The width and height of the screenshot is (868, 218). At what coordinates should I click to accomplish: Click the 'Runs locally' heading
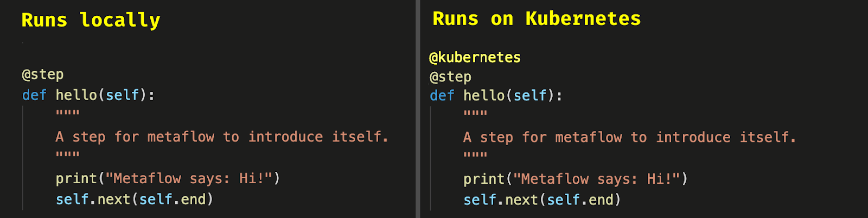tap(91, 20)
